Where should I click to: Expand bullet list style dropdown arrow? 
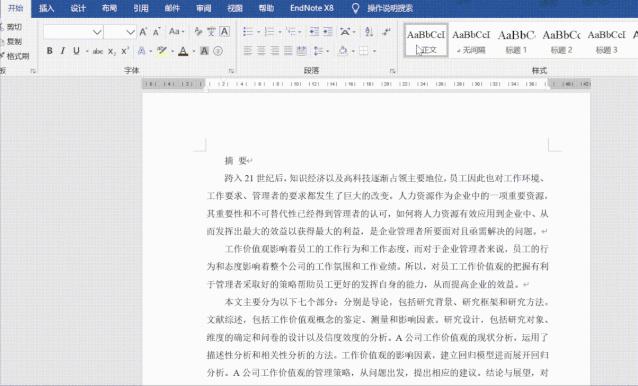coord(258,32)
